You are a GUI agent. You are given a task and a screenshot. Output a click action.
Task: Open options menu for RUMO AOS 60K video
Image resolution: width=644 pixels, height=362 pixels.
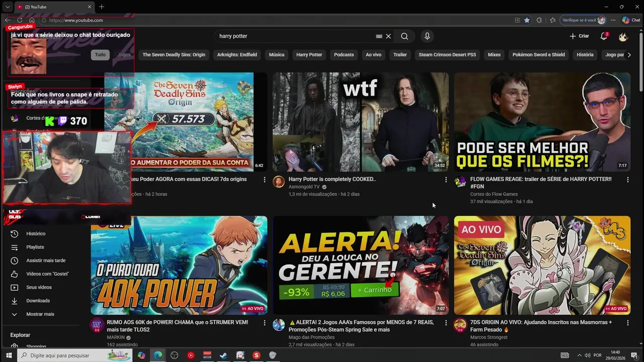pos(264,322)
